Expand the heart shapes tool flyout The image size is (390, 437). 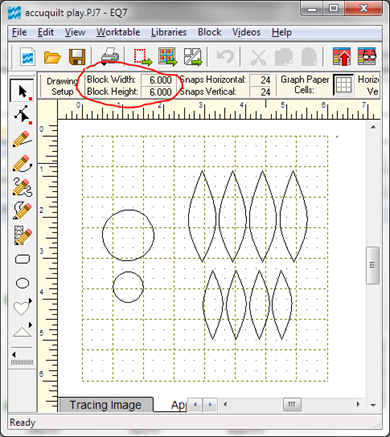[30, 301]
